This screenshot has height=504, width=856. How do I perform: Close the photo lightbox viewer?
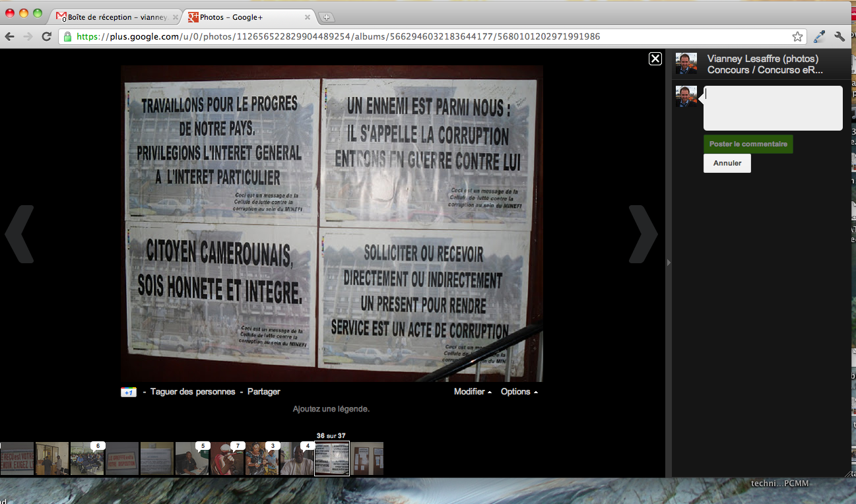(x=655, y=59)
